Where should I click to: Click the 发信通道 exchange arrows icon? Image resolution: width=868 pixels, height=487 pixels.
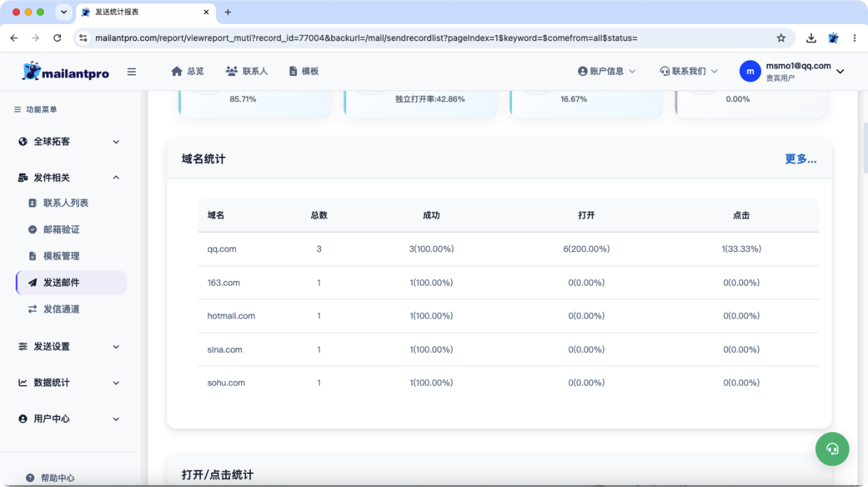[x=32, y=309]
